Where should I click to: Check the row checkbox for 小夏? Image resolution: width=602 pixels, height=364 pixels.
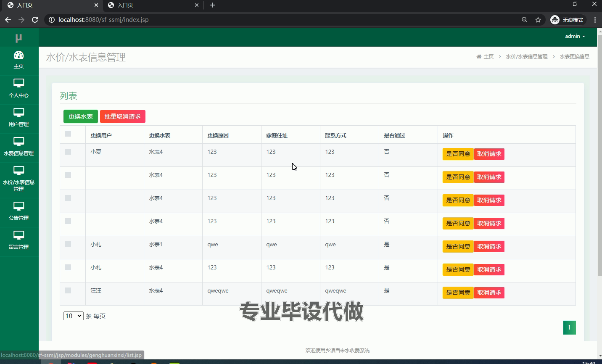(68, 152)
